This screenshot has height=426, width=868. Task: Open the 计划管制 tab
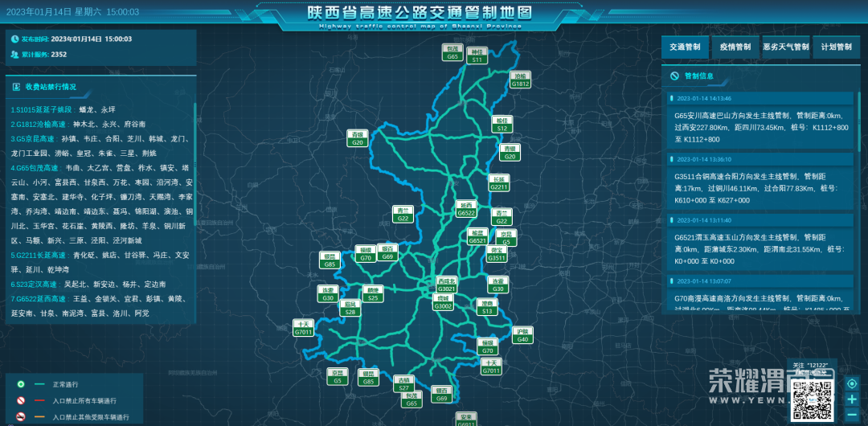point(836,47)
